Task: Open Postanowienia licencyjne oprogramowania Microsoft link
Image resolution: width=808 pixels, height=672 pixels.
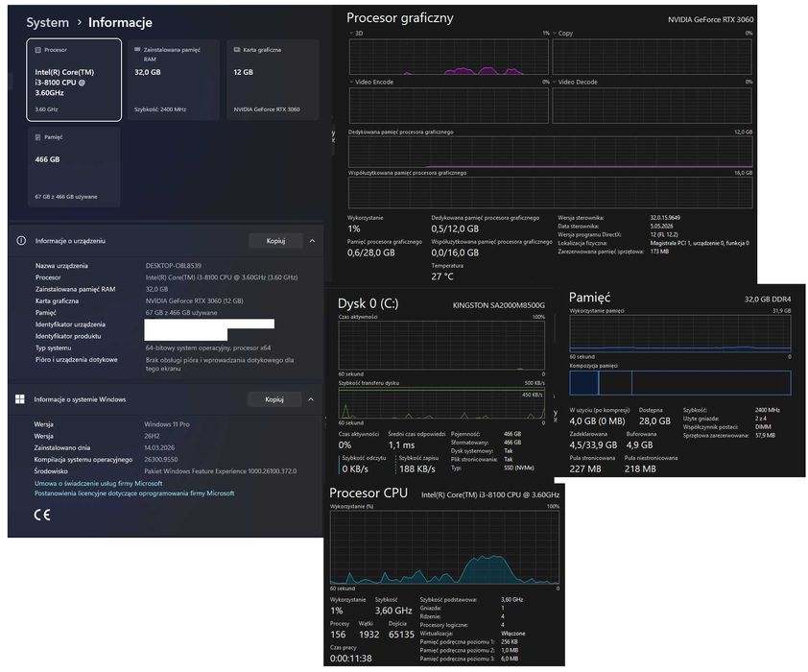Action: tap(134, 493)
